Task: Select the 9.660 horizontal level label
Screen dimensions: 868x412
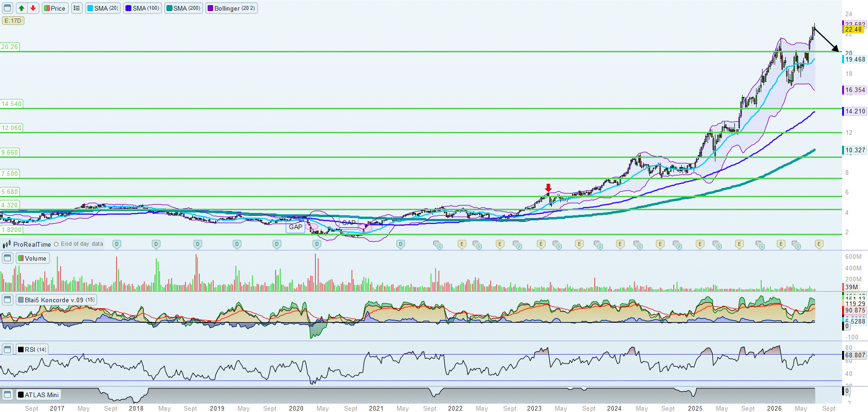Action: [x=10, y=152]
